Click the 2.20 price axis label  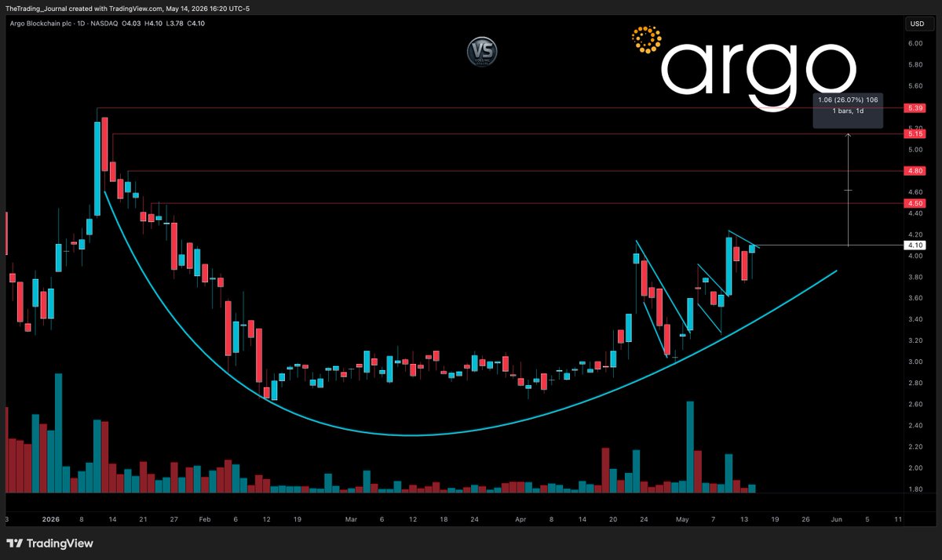pos(915,446)
